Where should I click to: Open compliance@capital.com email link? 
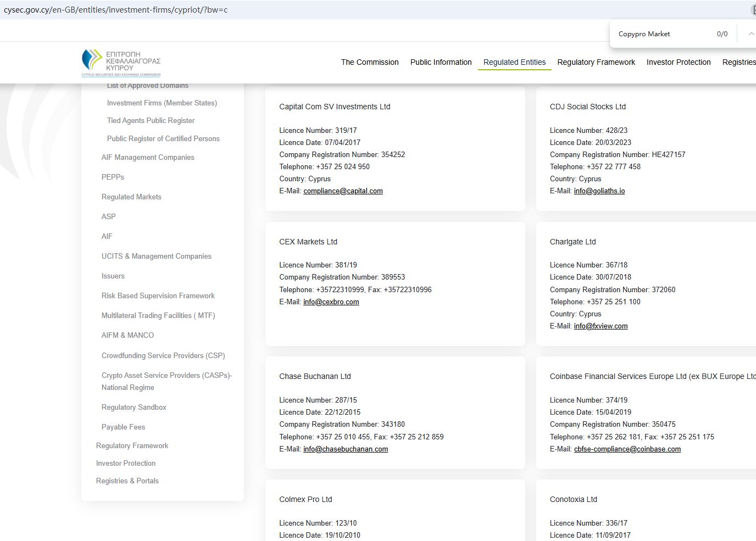coord(343,191)
